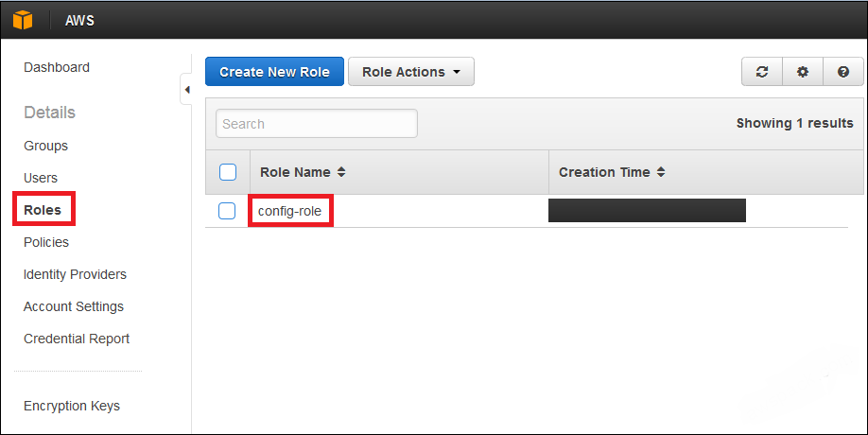The image size is (868, 435).
Task: Expand the Role Actions dropdown
Action: click(x=410, y=72)
